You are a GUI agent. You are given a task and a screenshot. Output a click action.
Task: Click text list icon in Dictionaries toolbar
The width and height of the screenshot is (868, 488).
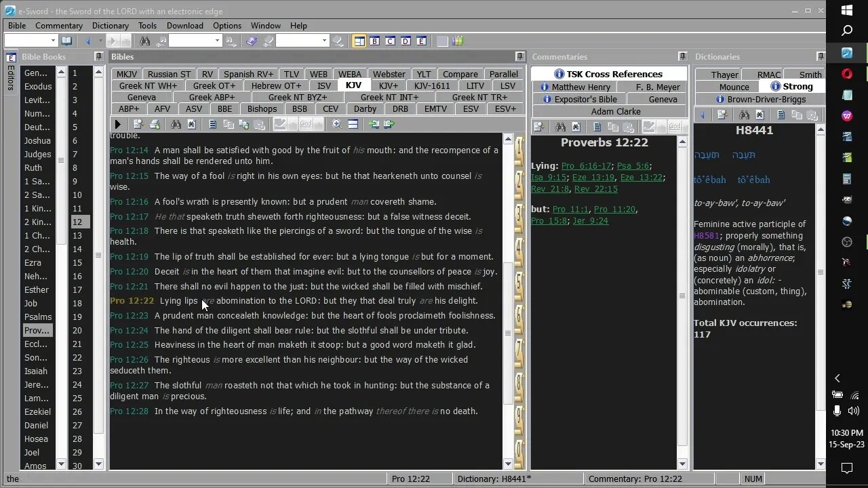(781, 115)
